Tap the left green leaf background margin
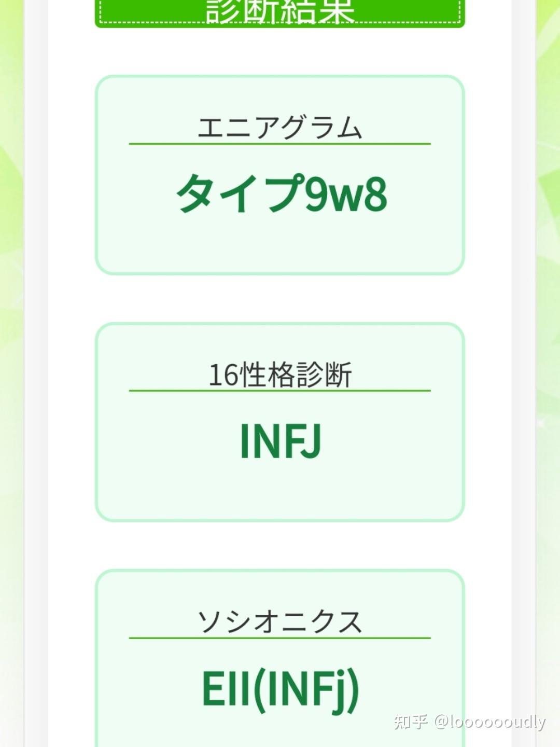This screenshot has width=560, height=747. tap(11, 363)
